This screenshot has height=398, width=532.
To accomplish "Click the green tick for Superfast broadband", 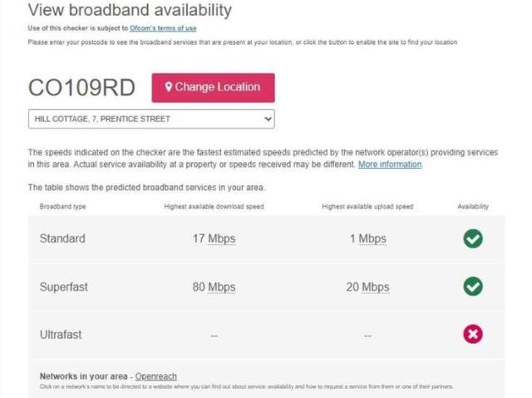I will pos(473,287).
